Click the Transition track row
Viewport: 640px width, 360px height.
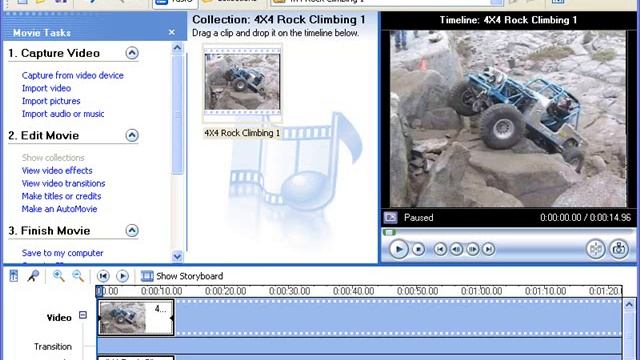tap(360, 346)
